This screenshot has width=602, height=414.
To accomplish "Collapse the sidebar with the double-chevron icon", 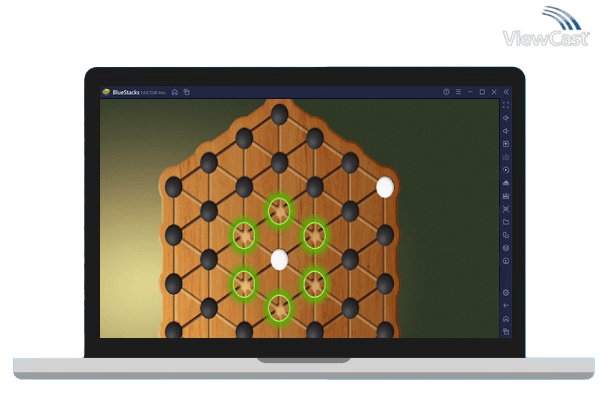I will pyautogui.click(x=506, y=92).
